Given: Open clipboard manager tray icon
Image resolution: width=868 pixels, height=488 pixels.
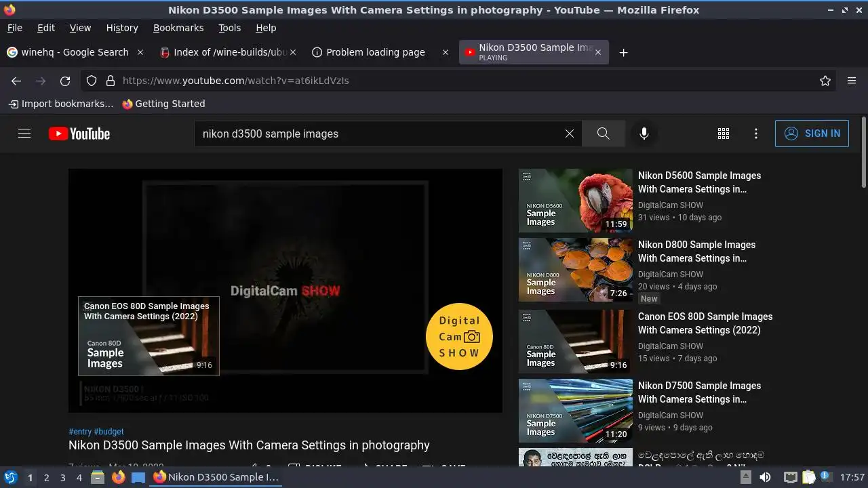Looking at the screenshot, I should coord(808,477).
